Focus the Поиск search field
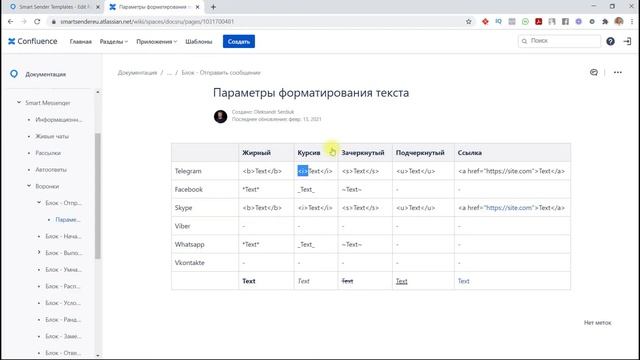 click(x=559, y=41)
